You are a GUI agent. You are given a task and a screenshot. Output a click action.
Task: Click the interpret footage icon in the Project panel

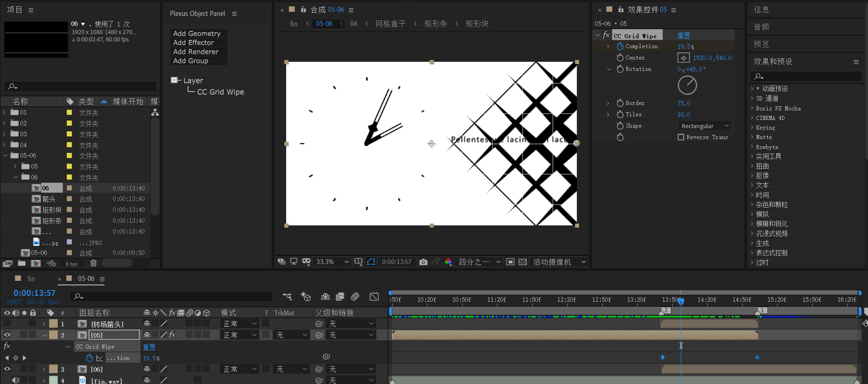[x=7, y=263]
